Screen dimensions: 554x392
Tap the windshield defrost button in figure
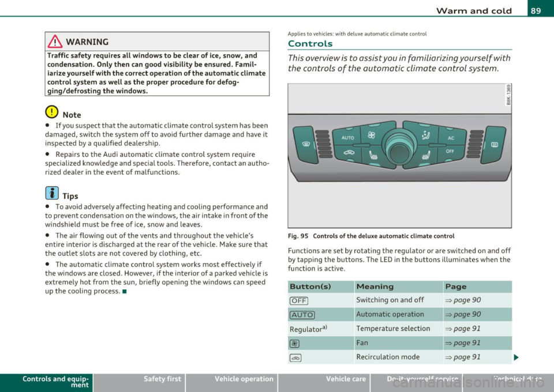coord(306,144)
